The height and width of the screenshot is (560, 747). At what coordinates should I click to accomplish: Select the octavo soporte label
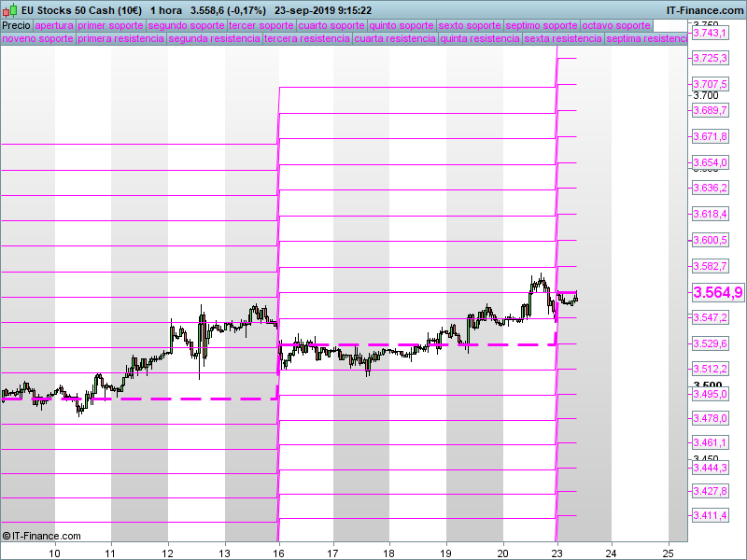[x=615, y=26]
